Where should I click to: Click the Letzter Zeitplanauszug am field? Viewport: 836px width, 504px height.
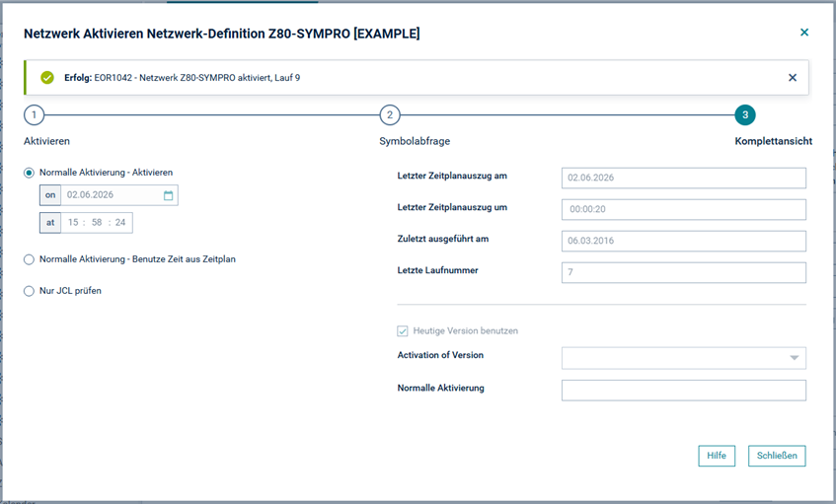click(684, 178)
